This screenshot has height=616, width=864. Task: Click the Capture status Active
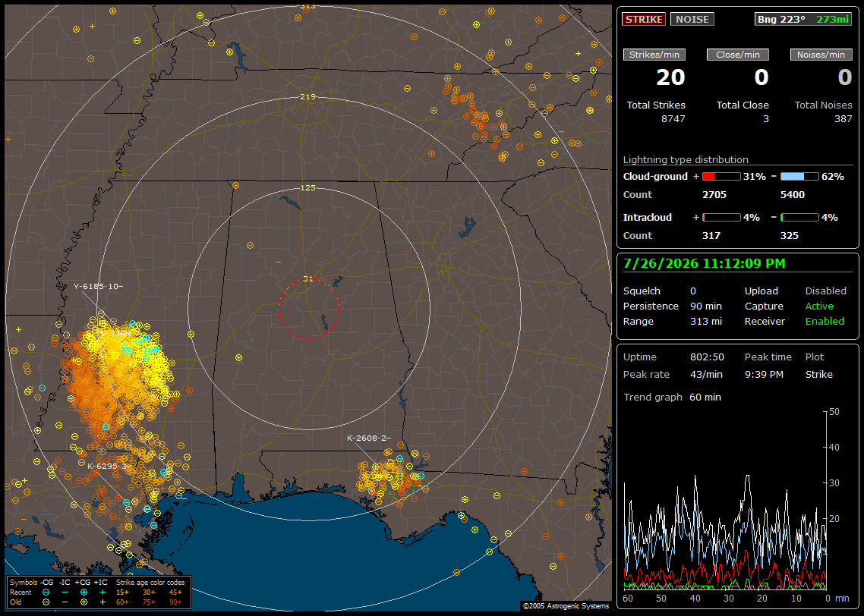click(819, 306)
